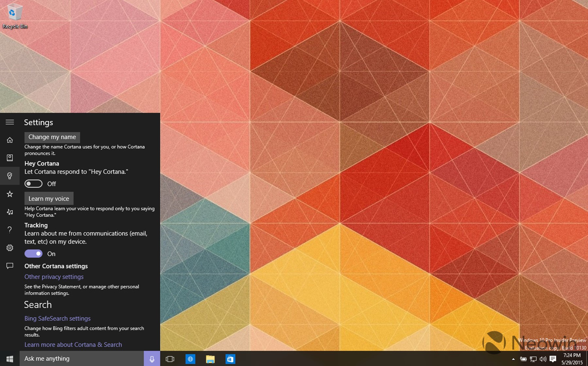This screenshot has height=366, width=588.
Task: Click the Change my name button
Action: pyautogui.click(x=52, y=137)
